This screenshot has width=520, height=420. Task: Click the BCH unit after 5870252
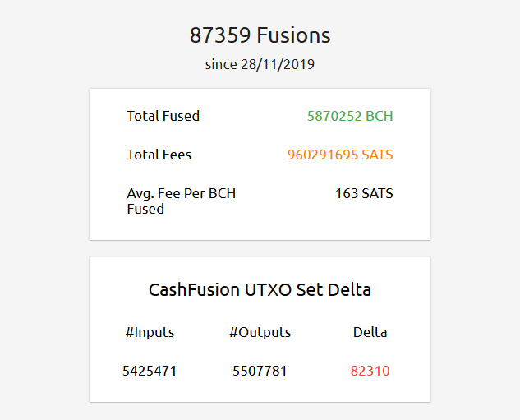coord(380,116)
